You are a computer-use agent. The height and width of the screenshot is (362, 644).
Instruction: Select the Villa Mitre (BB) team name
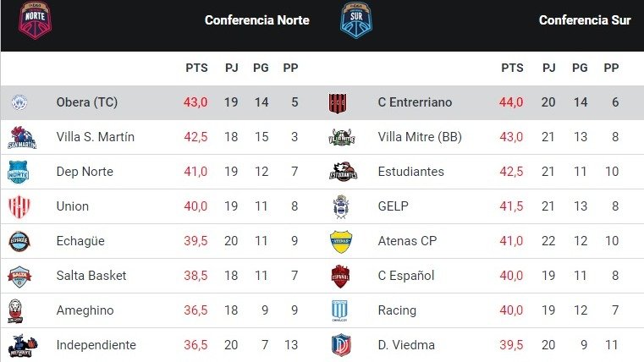tap(420, 137)
